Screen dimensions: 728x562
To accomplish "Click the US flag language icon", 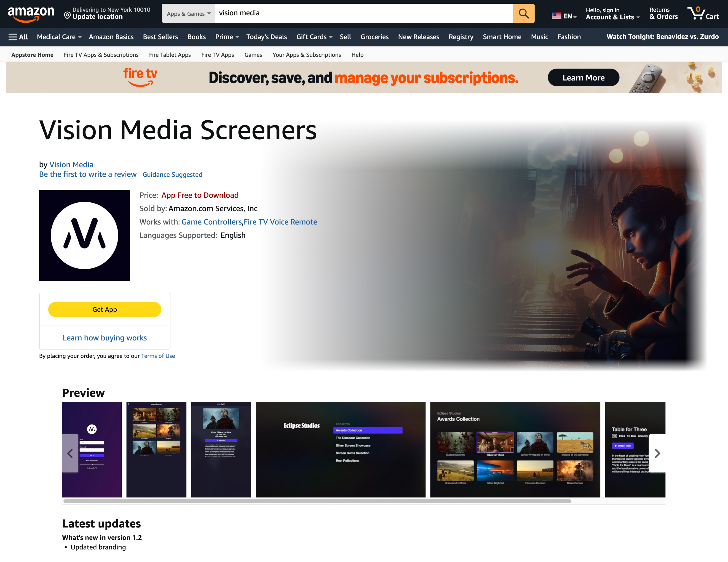I will [556, 16].
